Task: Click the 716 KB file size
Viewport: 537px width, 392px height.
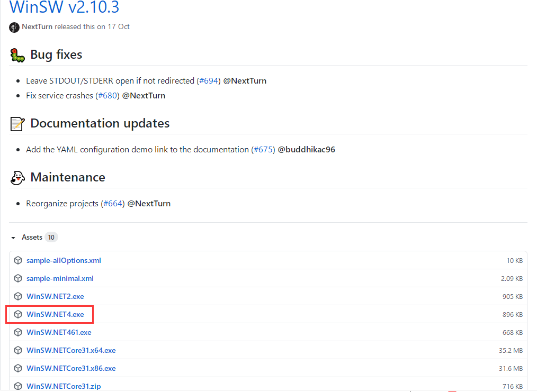Action: point(513,386)
